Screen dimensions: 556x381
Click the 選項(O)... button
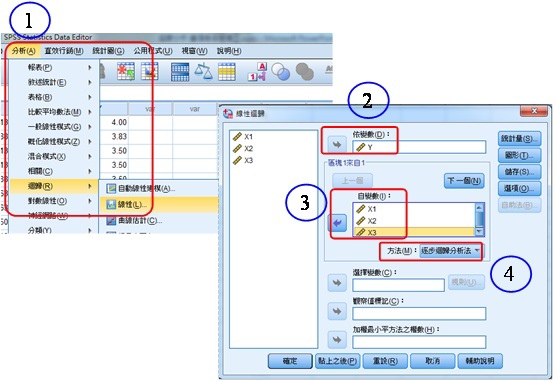pos(519,188)
